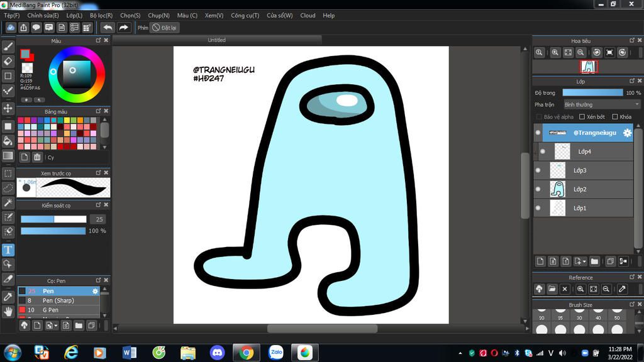Pick the Dot tool with the dotted brush
The height and width of the screenshot is (362, 644).
point(8,90)
